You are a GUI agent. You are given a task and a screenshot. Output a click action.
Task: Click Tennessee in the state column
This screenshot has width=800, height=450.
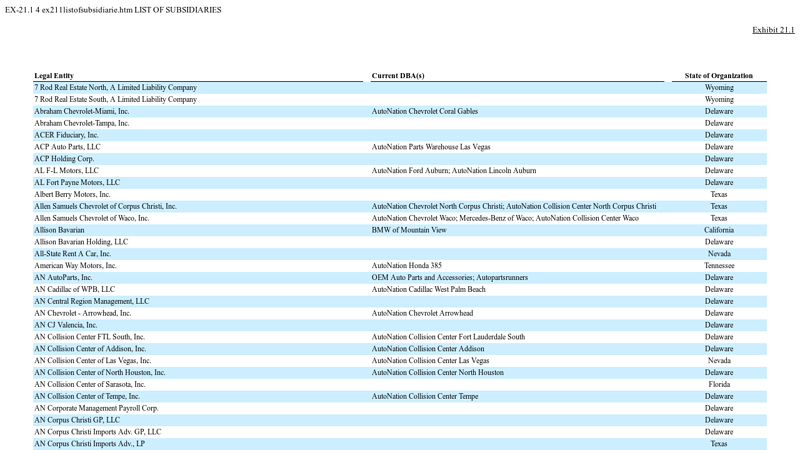[x=718, y=266]
